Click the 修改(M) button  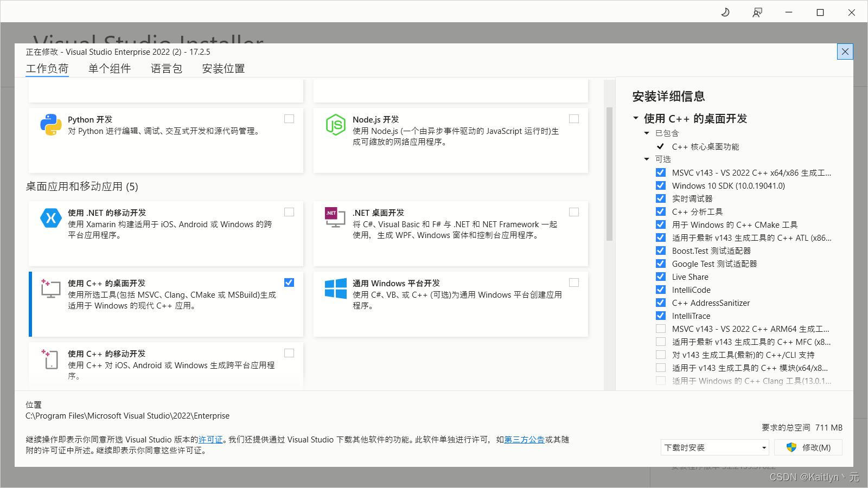pos(808,447)
